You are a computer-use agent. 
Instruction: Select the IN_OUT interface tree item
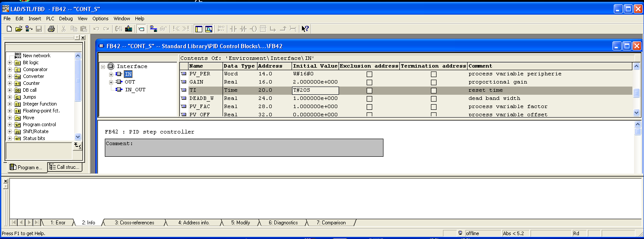[x=135, y=90]
